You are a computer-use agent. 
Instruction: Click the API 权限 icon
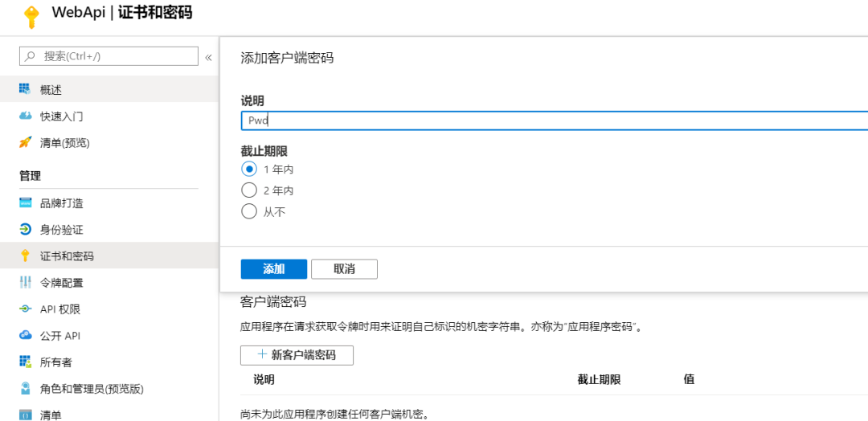click(x=25, y=309)
